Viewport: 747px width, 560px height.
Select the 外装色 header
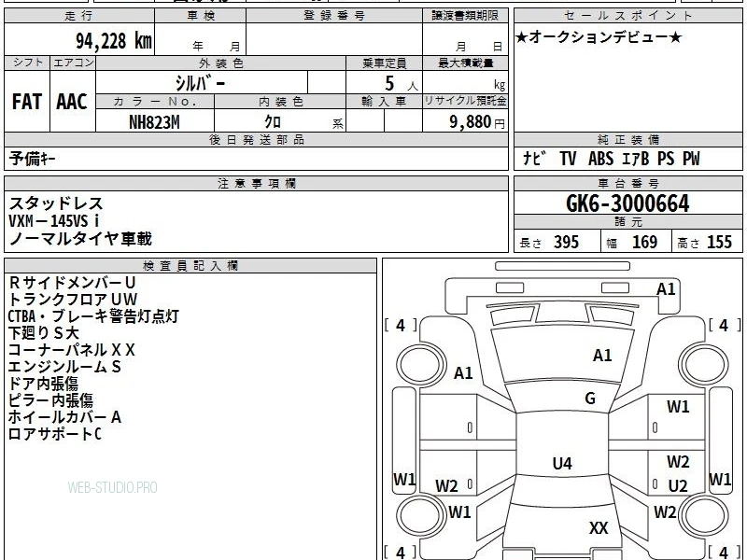(220, 63)
